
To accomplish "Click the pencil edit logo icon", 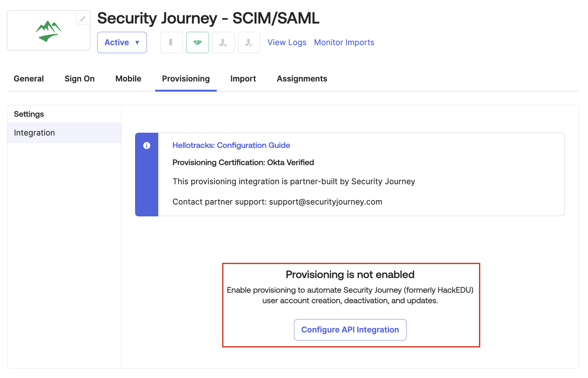I will click(x=83, y=18).
